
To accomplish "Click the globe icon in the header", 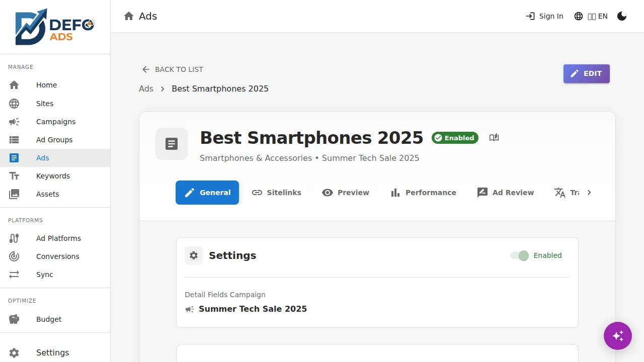I will [579, 16].
